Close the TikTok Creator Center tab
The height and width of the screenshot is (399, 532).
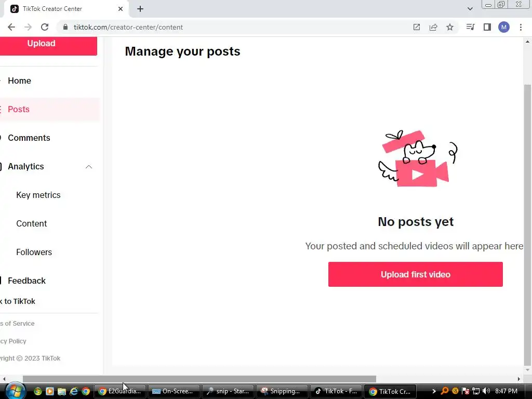[x=121, y=9]
